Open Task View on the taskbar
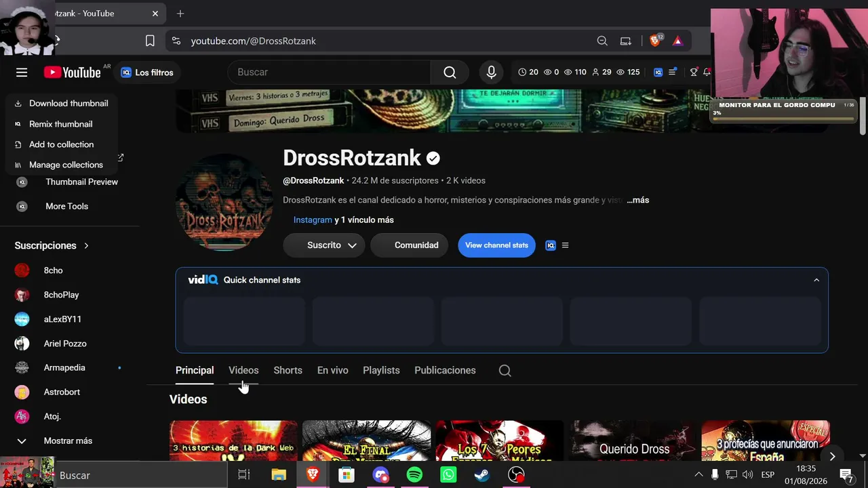Viewport: 868px width, 488px height. 244,475
